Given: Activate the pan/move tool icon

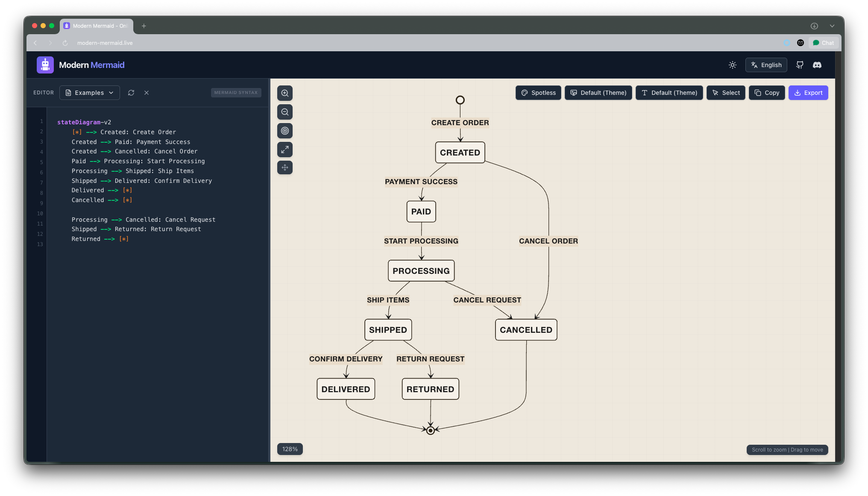Looking at the screenshot, I should [x=285, y=167].
